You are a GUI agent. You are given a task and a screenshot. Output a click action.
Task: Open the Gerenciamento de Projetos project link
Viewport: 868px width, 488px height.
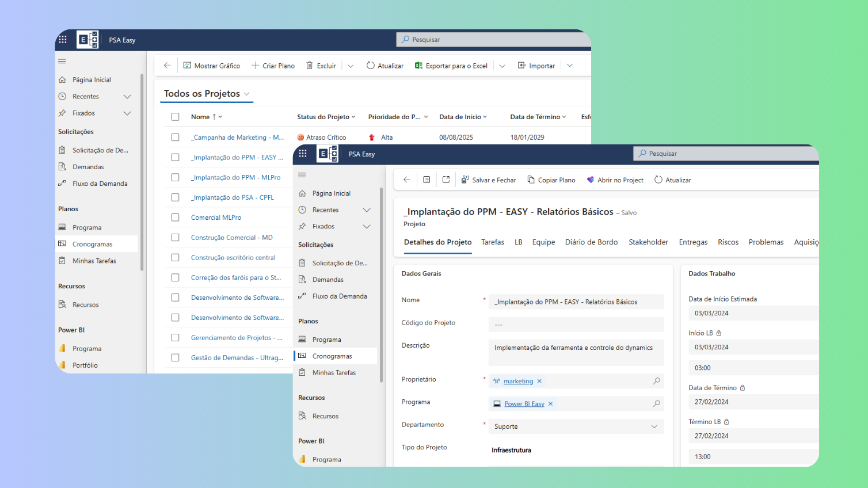click(236, 338)
